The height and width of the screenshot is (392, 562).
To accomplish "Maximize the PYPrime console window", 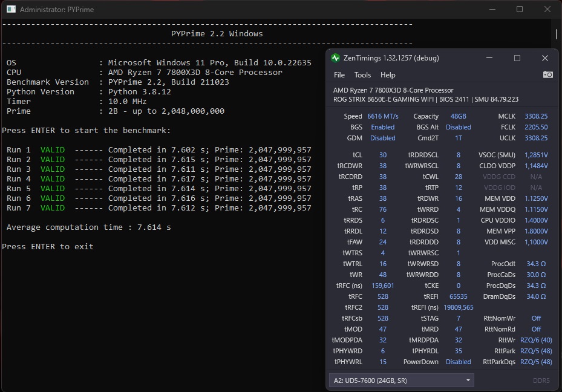I will tap(520, 9).
